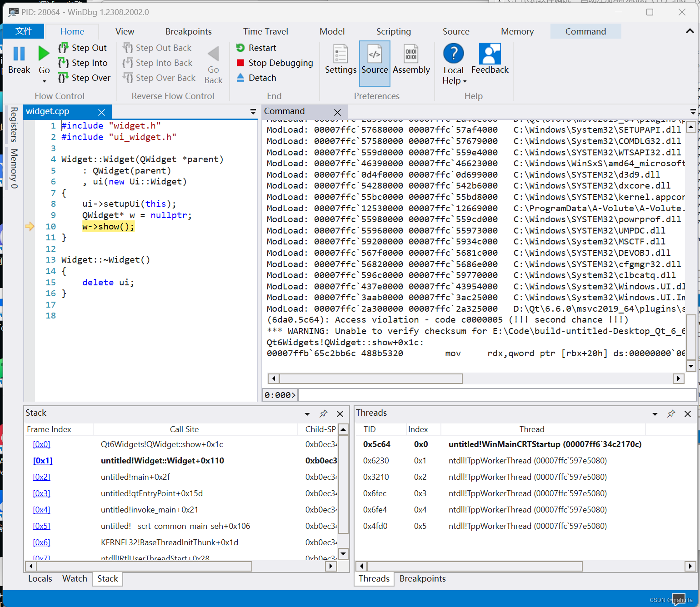Open Local Help dropdown

click(x=454, y=64)
